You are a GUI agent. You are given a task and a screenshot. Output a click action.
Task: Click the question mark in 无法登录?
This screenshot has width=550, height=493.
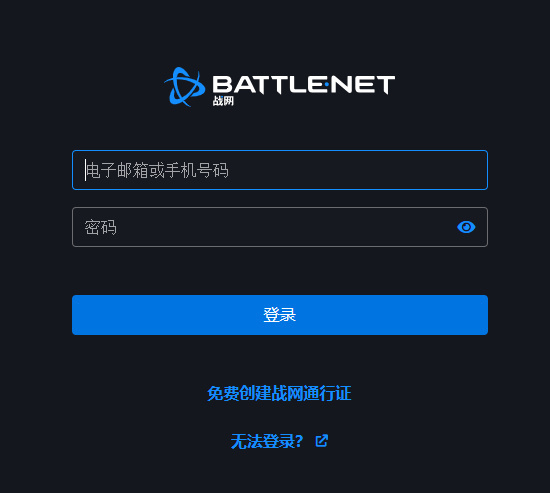(x=299, y=441)
